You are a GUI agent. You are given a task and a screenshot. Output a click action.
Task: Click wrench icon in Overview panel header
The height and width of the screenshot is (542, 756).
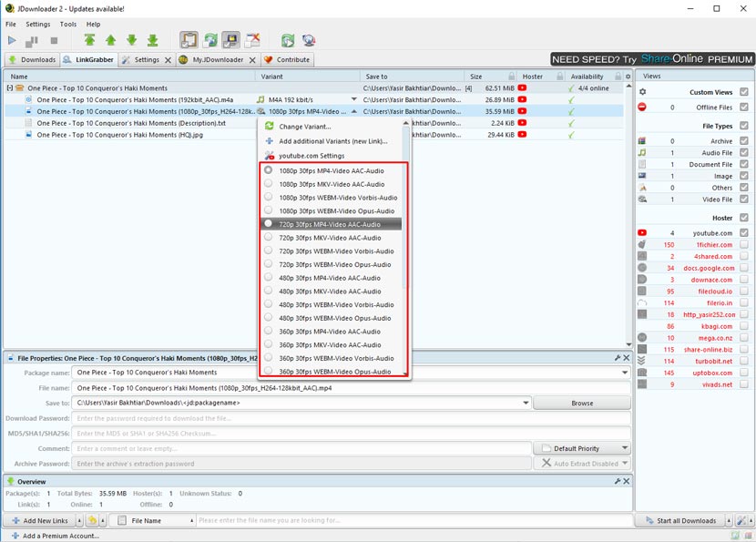click(x=618, y=481)
